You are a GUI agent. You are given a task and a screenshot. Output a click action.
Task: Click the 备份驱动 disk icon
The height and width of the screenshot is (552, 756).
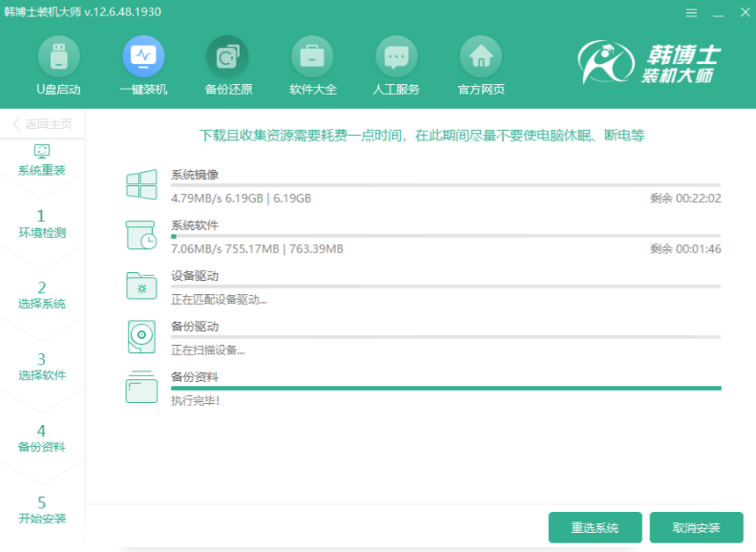click(141, 336)
